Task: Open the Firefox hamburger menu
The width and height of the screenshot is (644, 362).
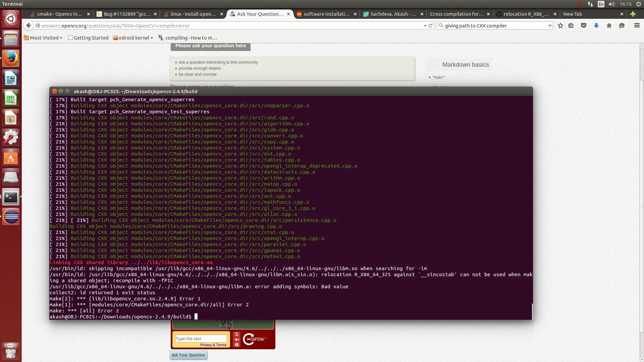Action: (x=637, y=26)
